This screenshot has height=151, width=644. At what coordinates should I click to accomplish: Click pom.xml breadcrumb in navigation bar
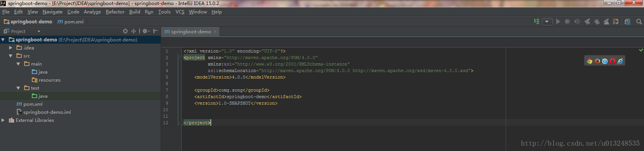71,22
